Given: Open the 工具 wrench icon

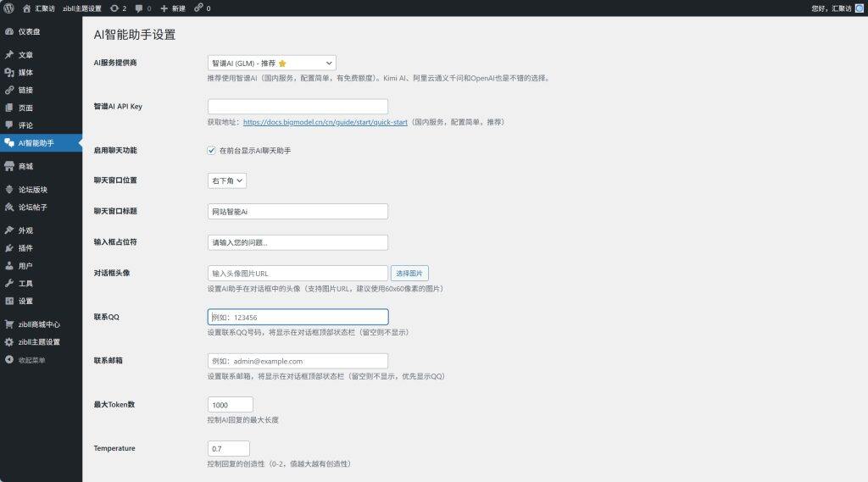Looking at the screenshot, I should tap(9, 283).
